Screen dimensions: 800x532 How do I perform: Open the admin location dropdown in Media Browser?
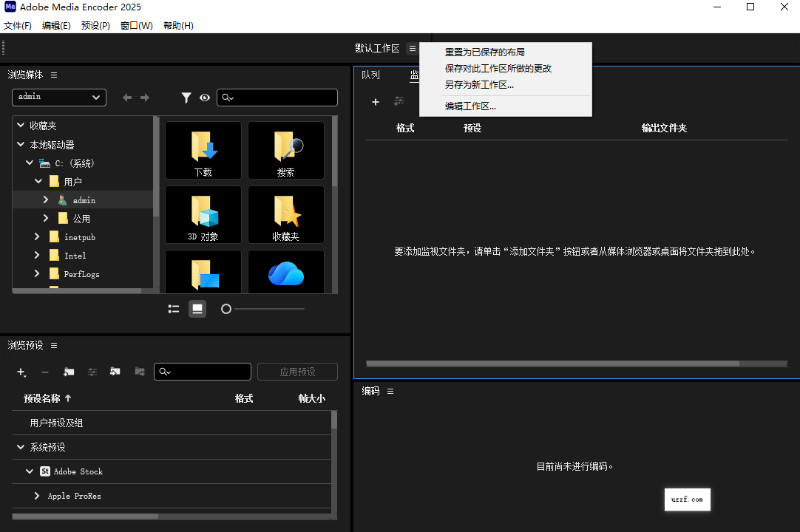point(58,97)
